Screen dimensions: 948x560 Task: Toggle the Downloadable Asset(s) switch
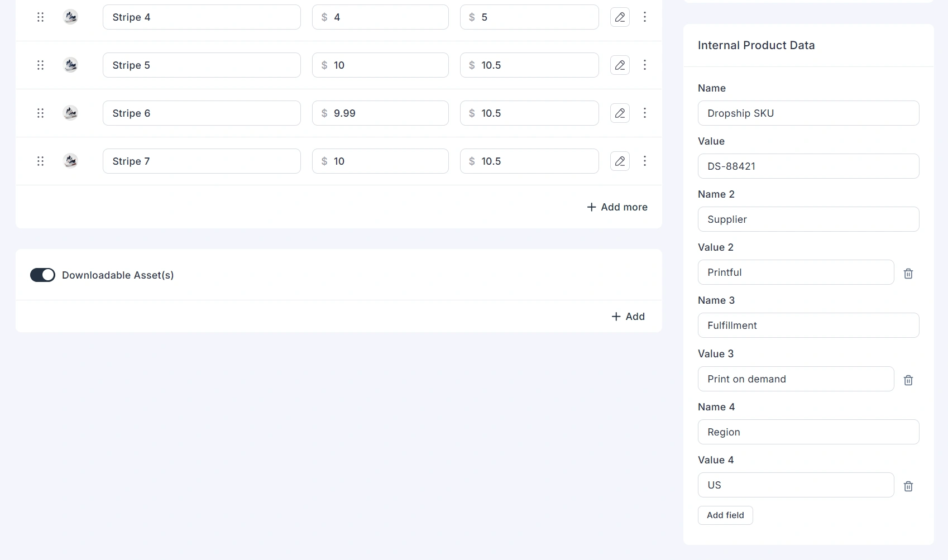tap(42, 275)
